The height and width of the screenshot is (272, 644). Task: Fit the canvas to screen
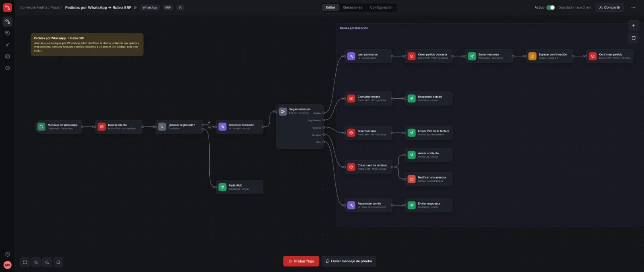pos(25,262)
